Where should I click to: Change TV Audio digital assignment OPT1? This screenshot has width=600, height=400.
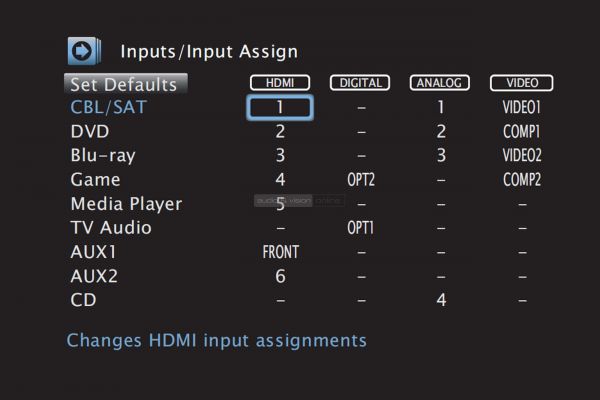pyautogui.click(x=361, y=228)
